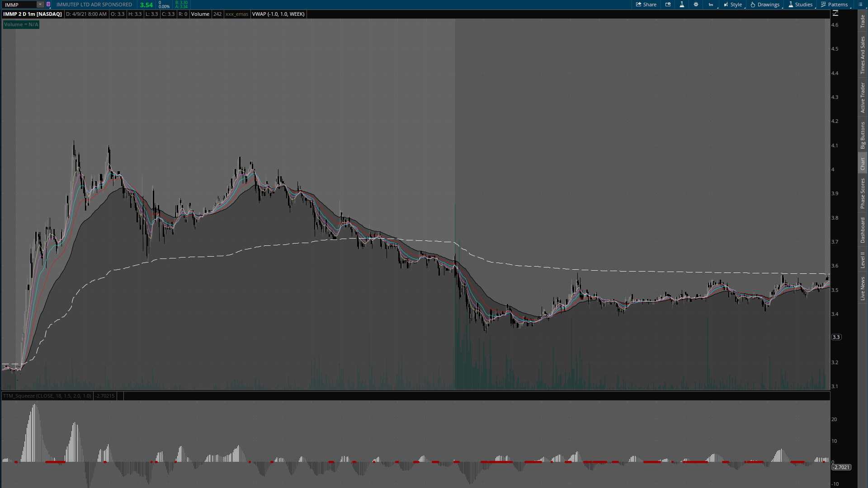Open the Drawings tools menu
The height and width of the screenshot is (488, 868).
765,5
